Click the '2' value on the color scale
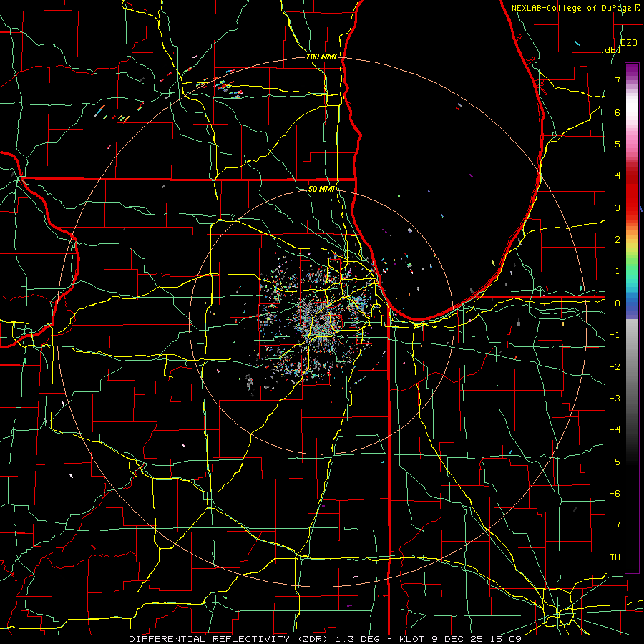This screenshot has height=644, width=644. pyautogui.click(x=618, y=240)
